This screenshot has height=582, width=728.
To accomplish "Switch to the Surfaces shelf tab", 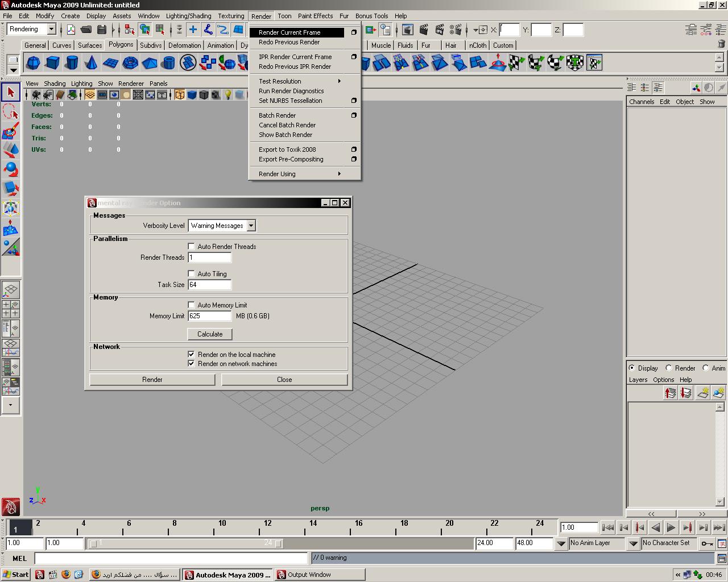I will click(x=90, y=45).
